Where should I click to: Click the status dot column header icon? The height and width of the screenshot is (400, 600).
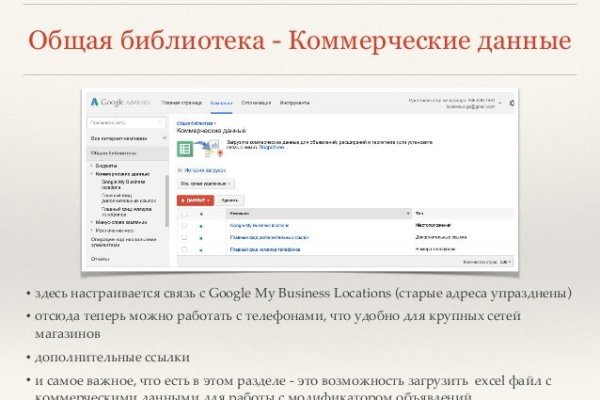click(x=200, y=213)
